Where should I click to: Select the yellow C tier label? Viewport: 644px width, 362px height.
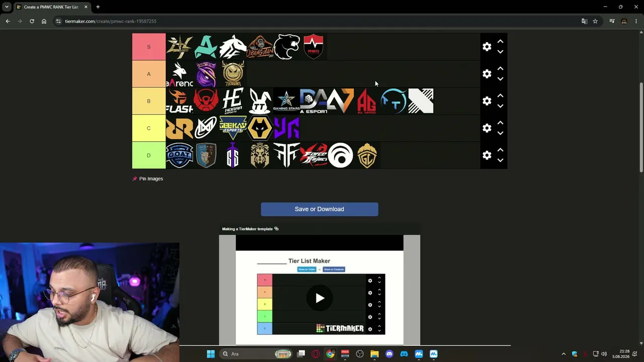click(x=149, y=128)
